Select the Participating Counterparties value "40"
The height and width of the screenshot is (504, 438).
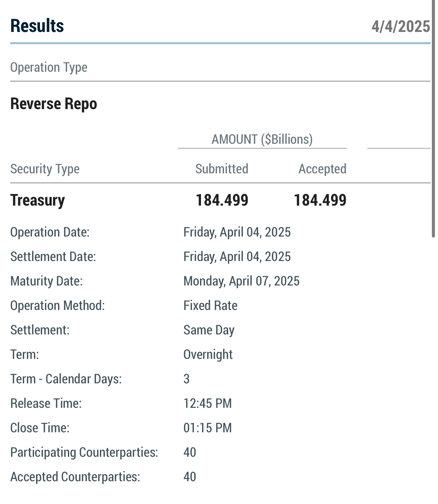(190, 452)
